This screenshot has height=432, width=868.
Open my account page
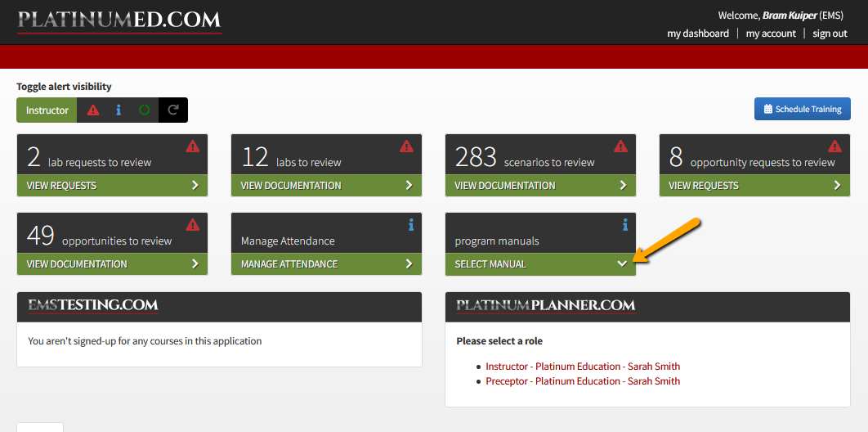(771, 34)
